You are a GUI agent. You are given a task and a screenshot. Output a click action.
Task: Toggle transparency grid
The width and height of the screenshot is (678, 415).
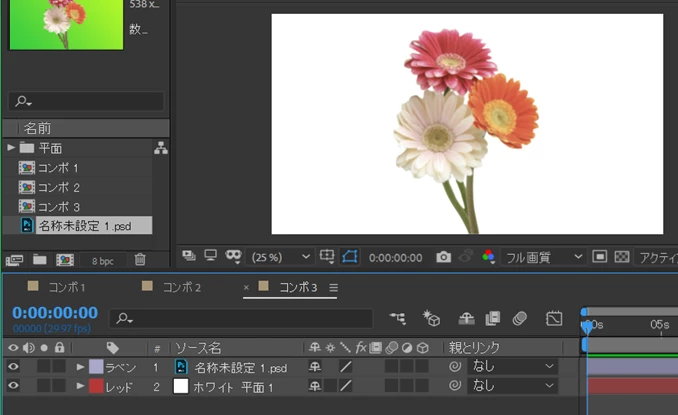(622, 257)
